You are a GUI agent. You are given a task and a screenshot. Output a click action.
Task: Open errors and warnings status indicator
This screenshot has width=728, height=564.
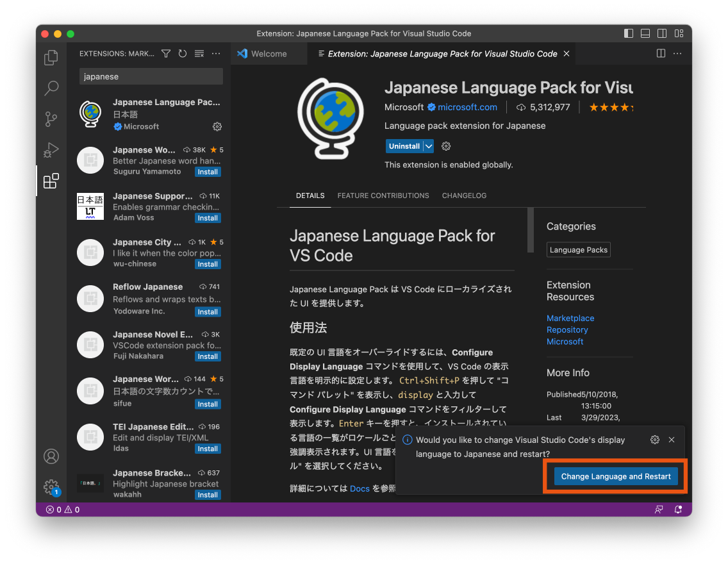pos(63,510)
